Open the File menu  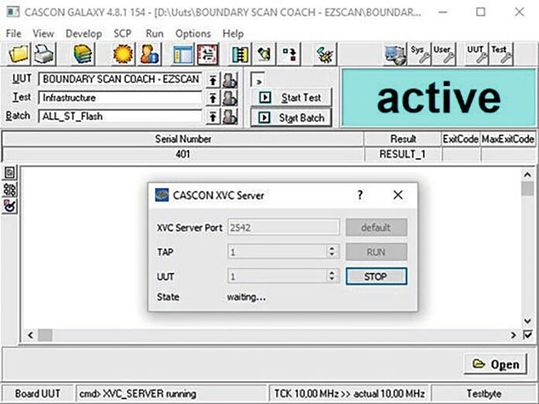[14, 34]
